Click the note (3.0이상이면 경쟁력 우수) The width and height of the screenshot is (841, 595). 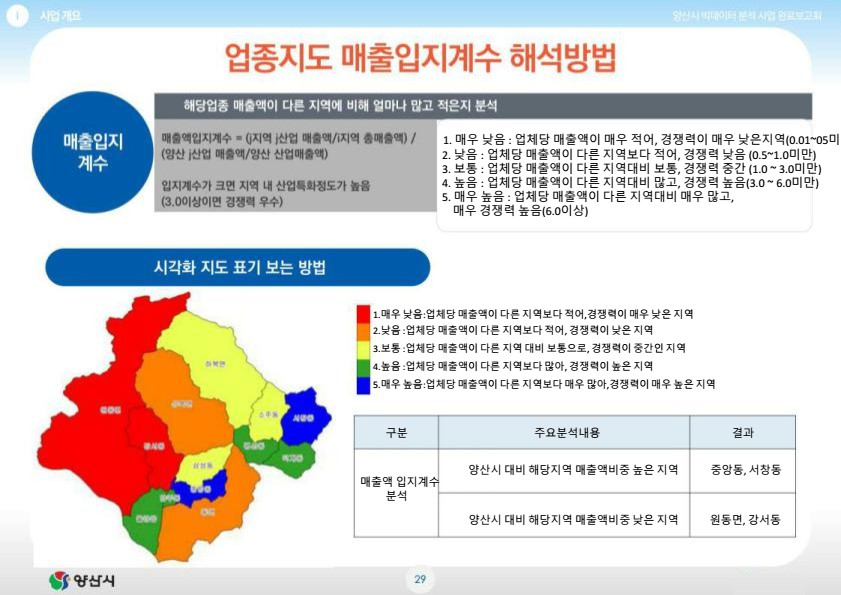click(222, 202)
